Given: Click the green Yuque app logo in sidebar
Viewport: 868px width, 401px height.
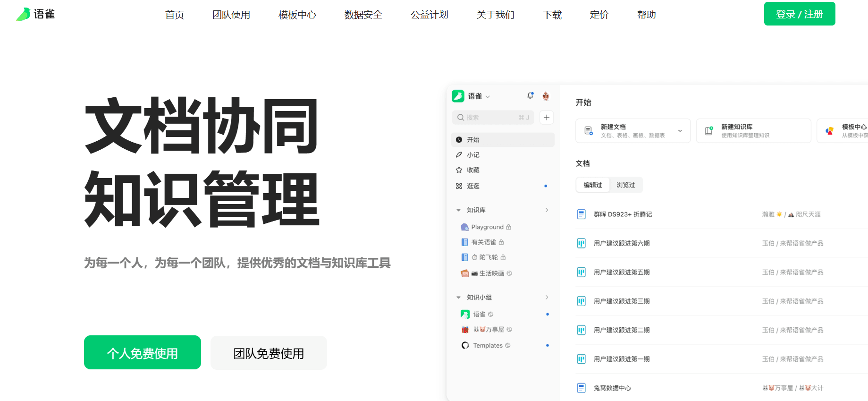Looking at the screenshot, I should pos(458,96).
